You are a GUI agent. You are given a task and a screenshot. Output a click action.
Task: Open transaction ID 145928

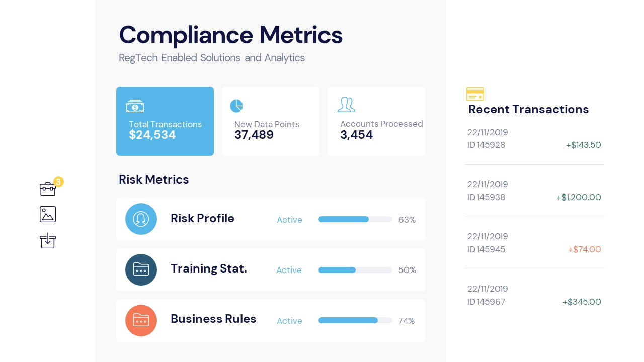486,145
